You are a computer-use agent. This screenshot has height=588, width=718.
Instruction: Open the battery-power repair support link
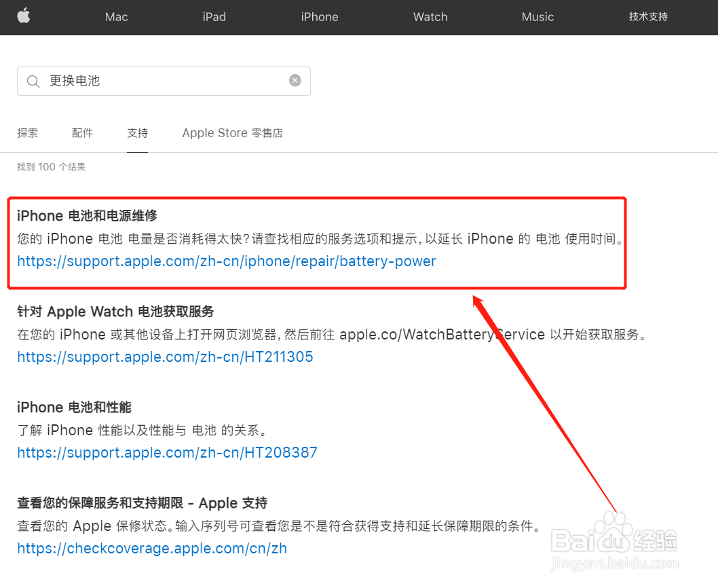[227, 261]
